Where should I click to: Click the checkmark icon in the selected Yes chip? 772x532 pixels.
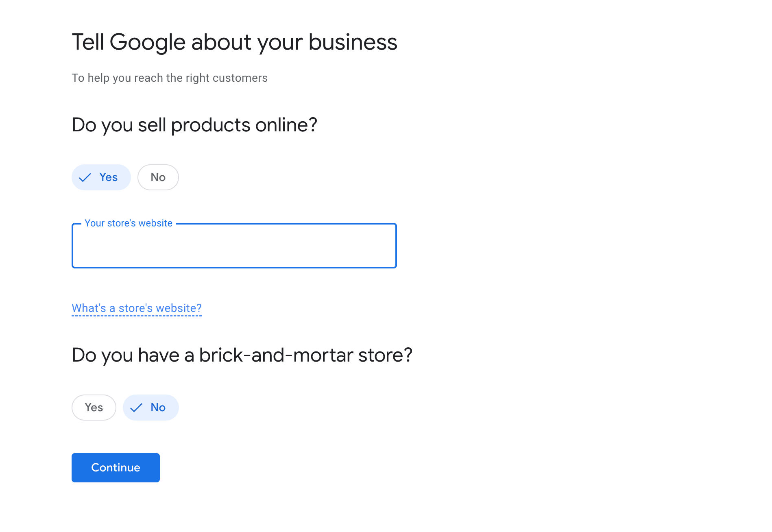point(85,177)
